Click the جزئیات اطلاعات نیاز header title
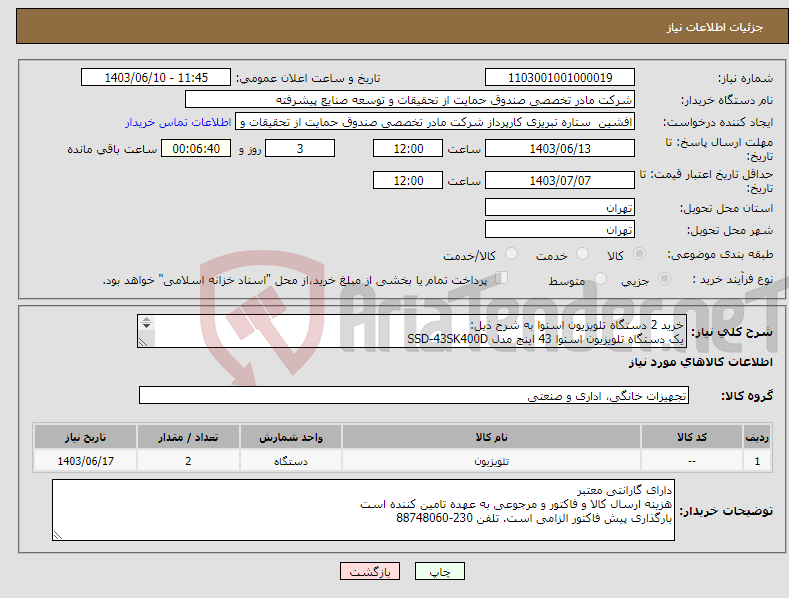The image size is (789, 598). point(715,27)
